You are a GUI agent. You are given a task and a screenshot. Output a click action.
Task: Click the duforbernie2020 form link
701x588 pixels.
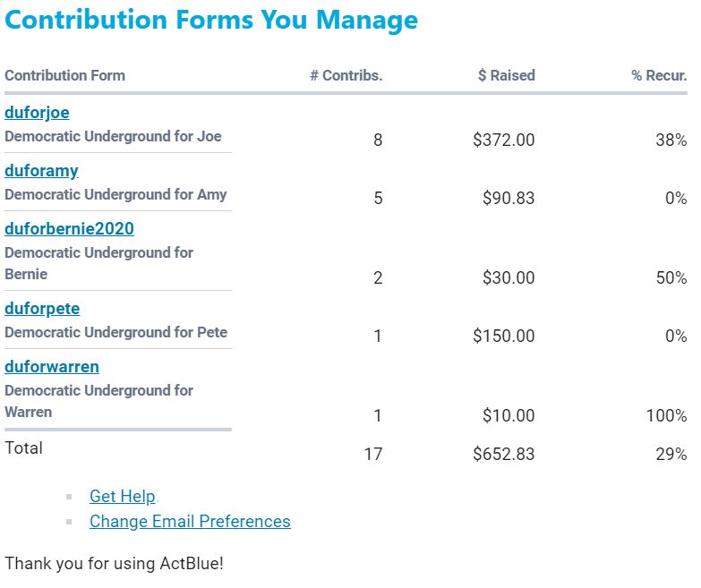pyautogui.click(x=69, y=229)
